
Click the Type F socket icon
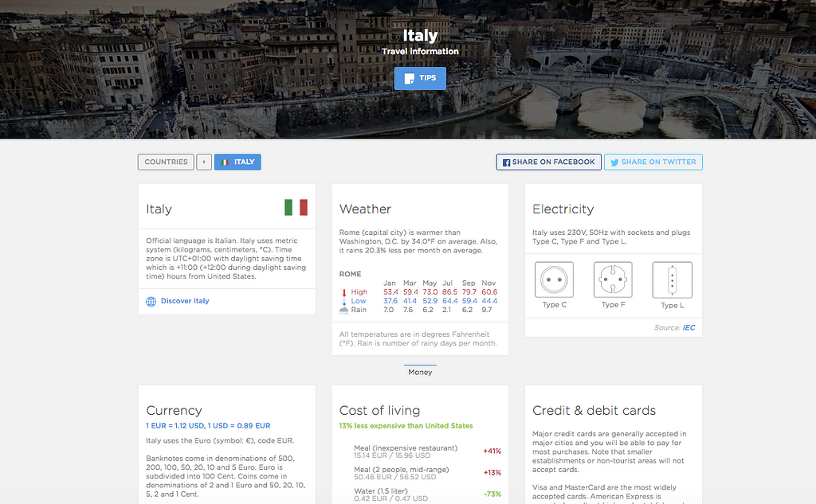613,279
